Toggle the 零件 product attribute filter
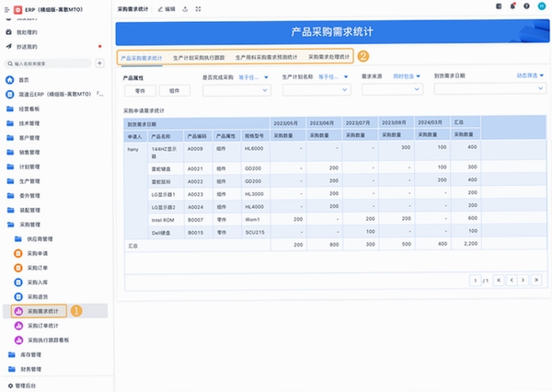The width and height of the screenshot is (552, 392). (140, 90)
